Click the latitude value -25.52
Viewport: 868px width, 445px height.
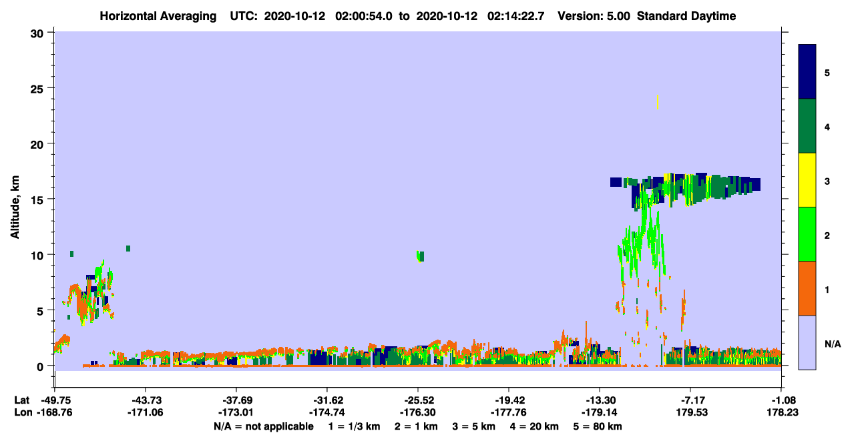pyautogui.click(x=418, y=400)
